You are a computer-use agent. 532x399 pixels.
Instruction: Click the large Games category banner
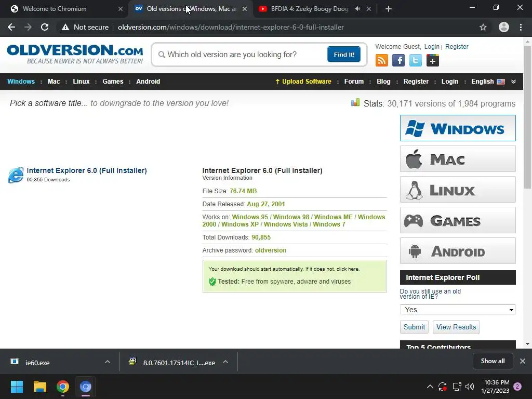458,220
